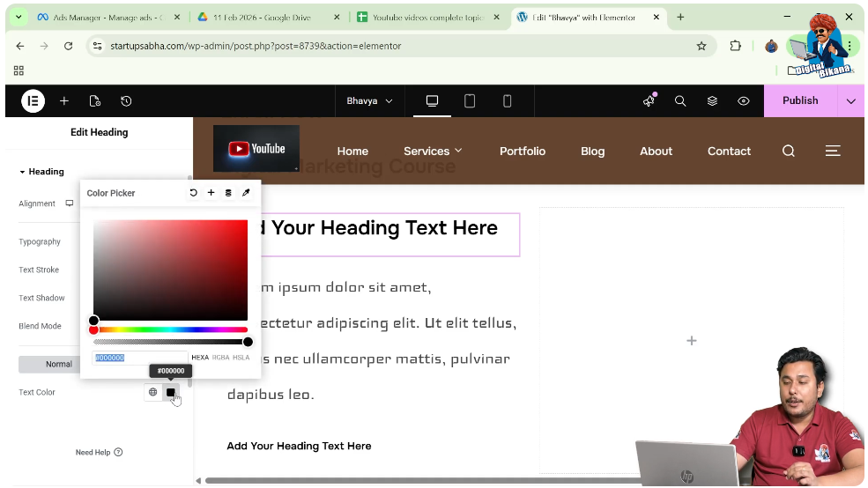
Task: Click responsive icon beside Alignment
Action: (x=70, y=203)
